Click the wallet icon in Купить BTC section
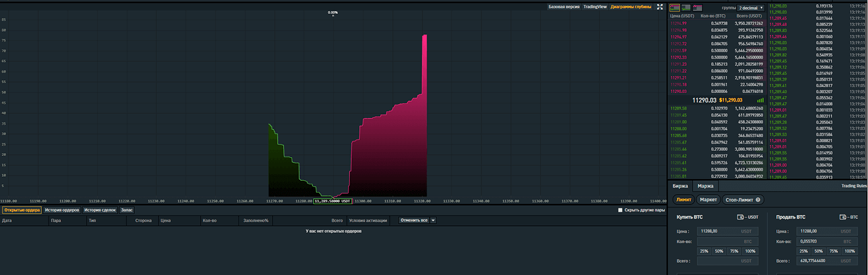The width and height of the screenshot is (868, 275). 740,217
